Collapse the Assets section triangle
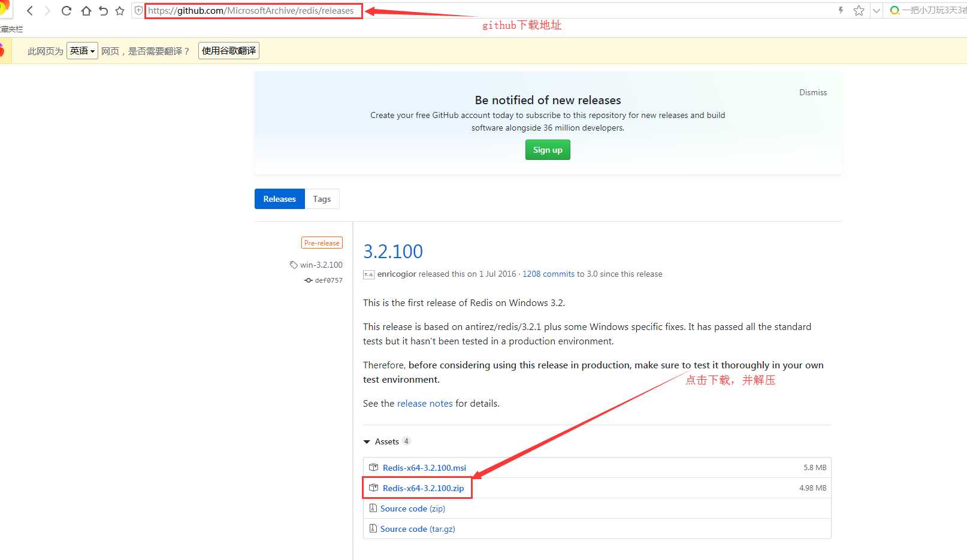Viewport: 967px width, 560px height. [367, 442]
